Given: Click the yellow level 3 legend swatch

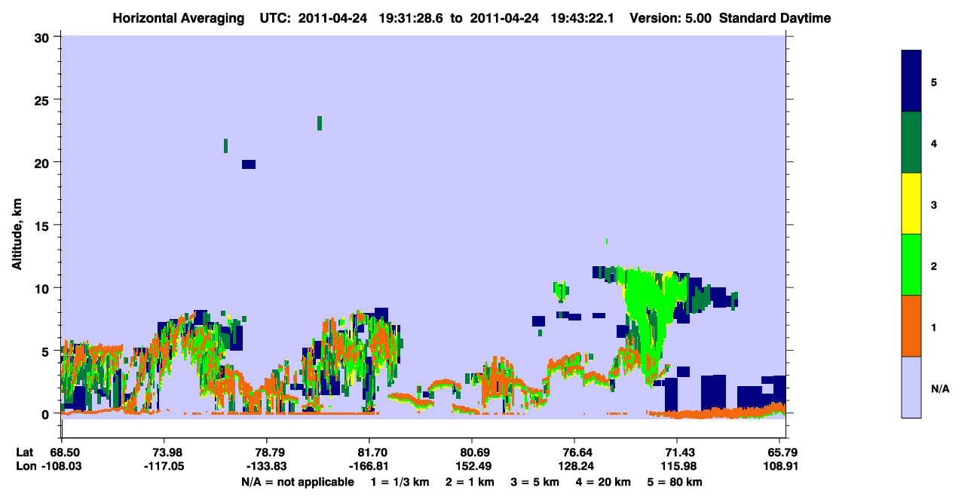Looking at the screenshot, I should pos(911,204).
